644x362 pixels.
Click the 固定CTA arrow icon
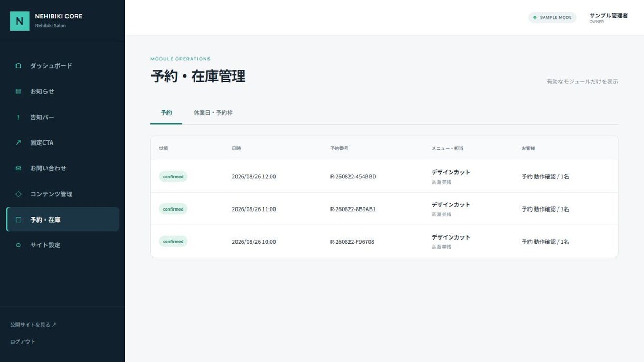(18, 142)
